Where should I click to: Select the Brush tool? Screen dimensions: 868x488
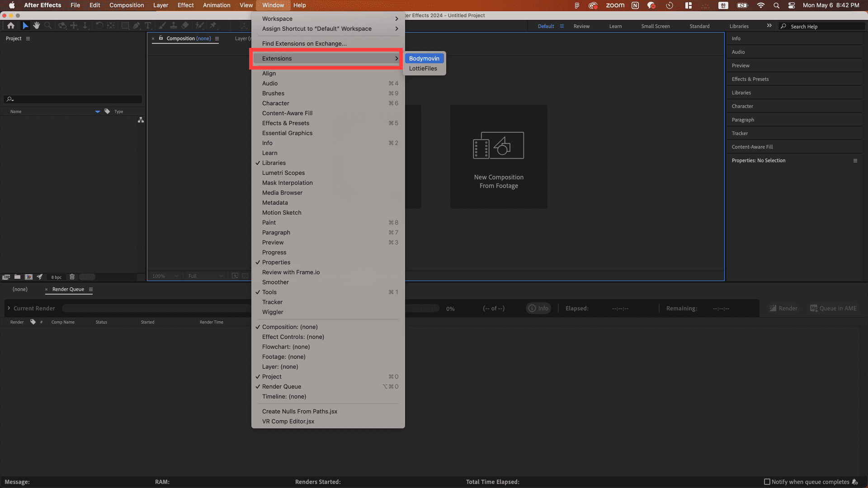pyautogui.click(x=162, y=26)
